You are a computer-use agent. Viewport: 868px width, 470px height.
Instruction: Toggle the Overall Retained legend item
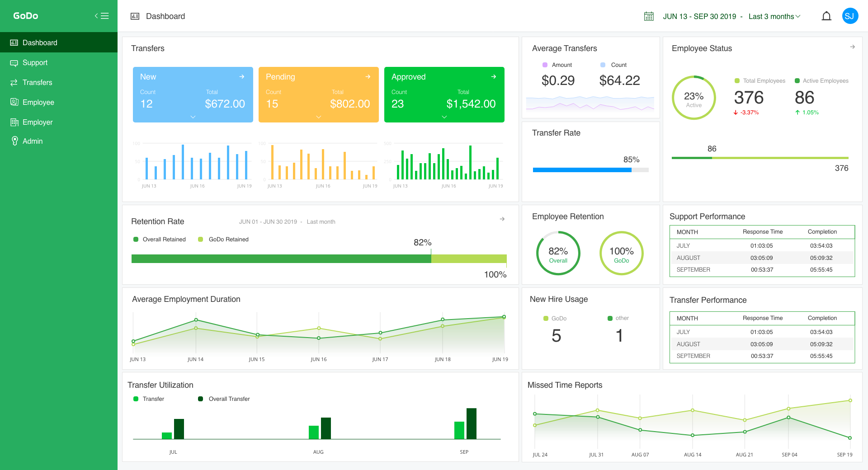point(160,240)
